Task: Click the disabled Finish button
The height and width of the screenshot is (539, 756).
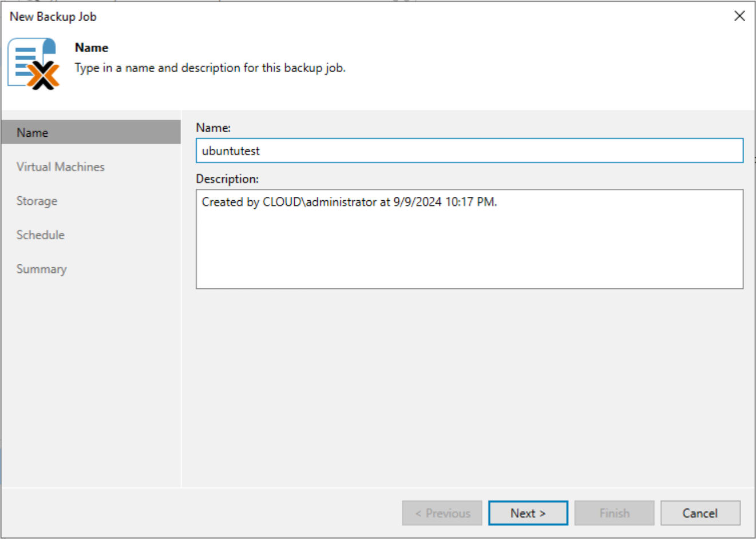Action: point(614,513)
